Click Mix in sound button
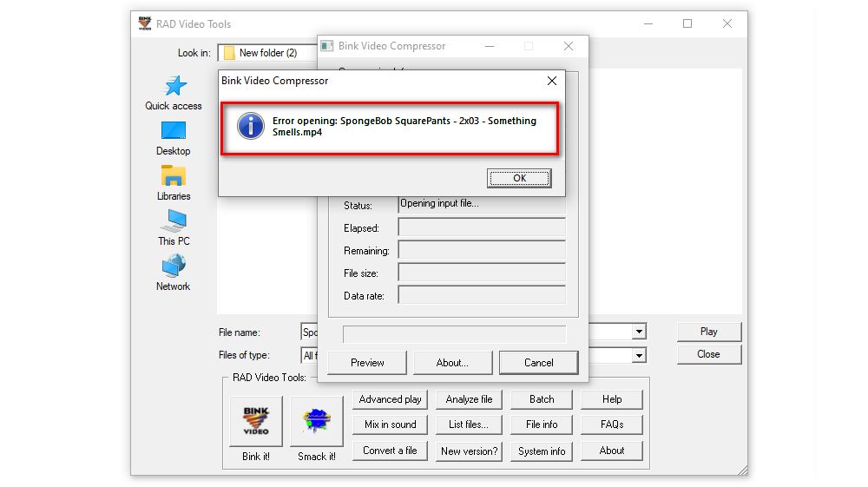 point(390,424)
